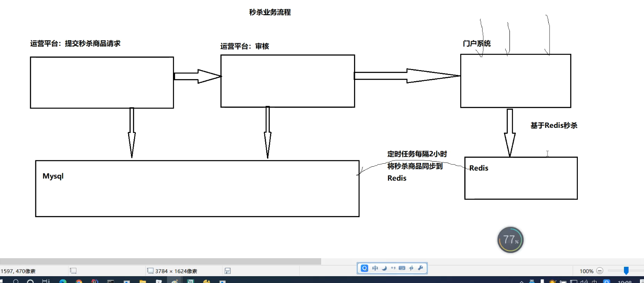Click the horizontal scrollbar thumb
644x283 pixels.
pos(161,261)
